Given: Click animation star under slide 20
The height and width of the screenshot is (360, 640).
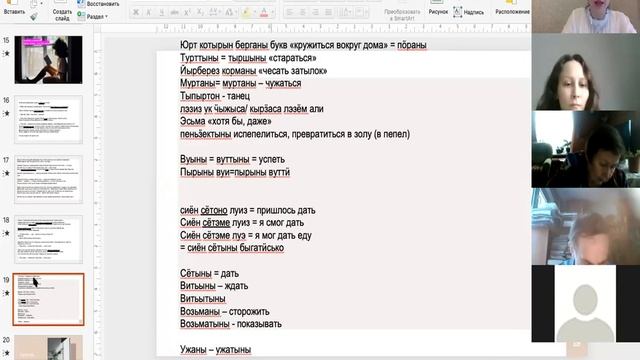Looking at the screenshot, I should 6,353.
